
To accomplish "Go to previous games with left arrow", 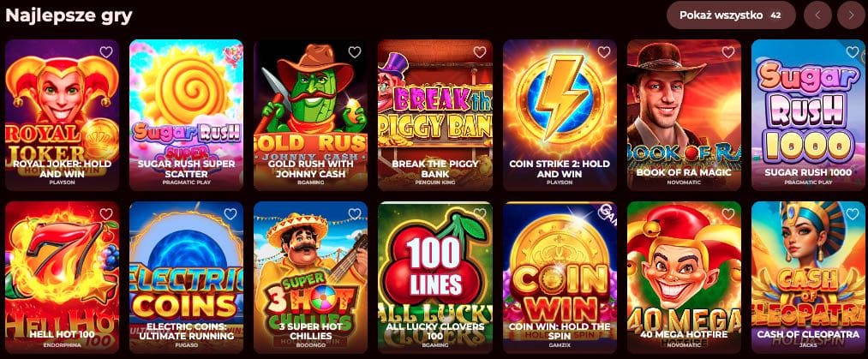I will 817,15.
